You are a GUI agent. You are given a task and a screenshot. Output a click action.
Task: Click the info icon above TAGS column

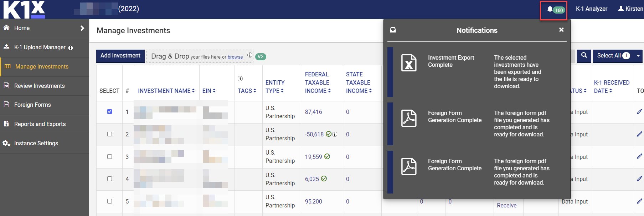[240, 79]
